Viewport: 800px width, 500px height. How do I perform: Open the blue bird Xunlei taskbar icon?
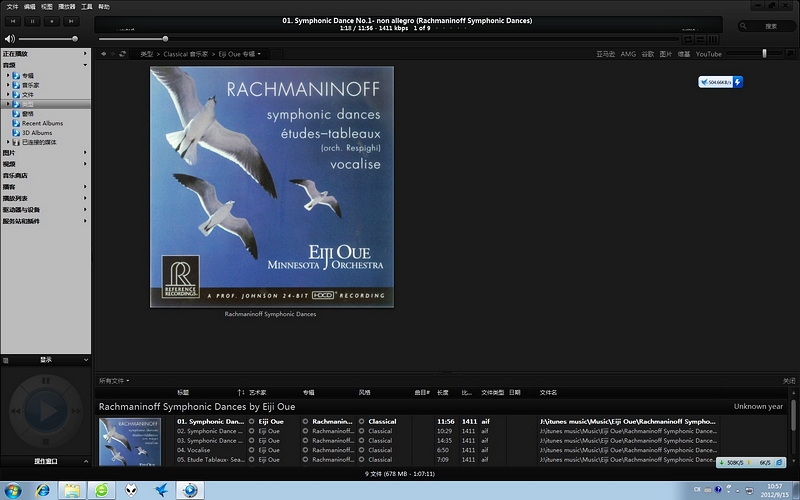[161, 490]
